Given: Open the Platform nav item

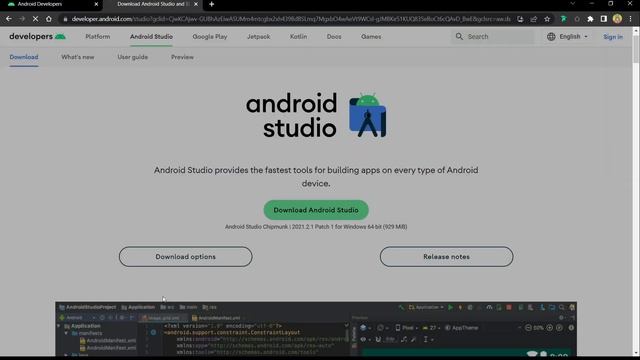Looking at the screenshot, I should pos(98,36).
